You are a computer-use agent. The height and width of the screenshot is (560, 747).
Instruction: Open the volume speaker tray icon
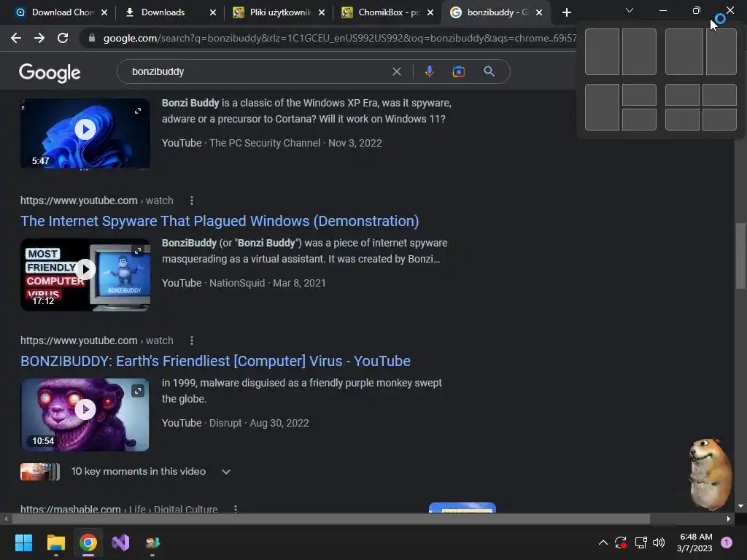coord(659,542)
